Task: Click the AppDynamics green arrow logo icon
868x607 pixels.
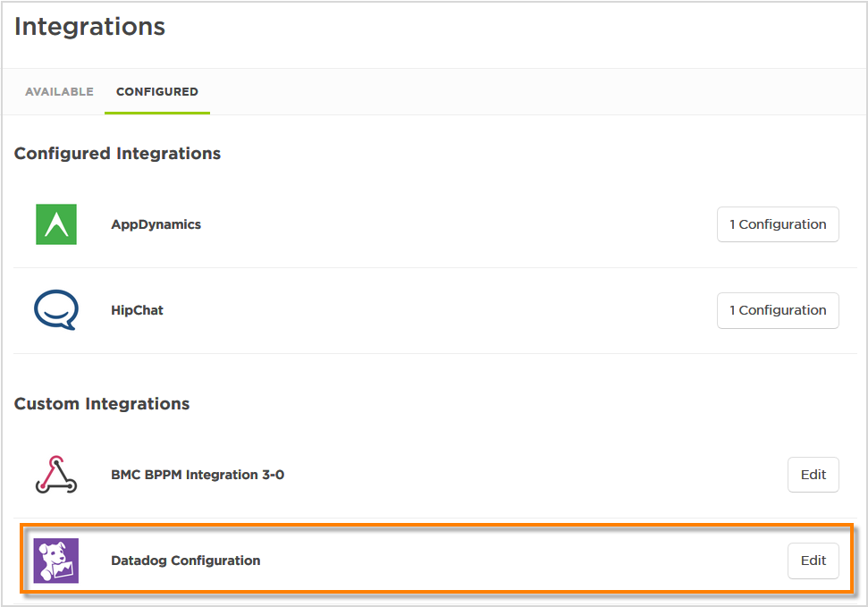Action: coord(55,223)
